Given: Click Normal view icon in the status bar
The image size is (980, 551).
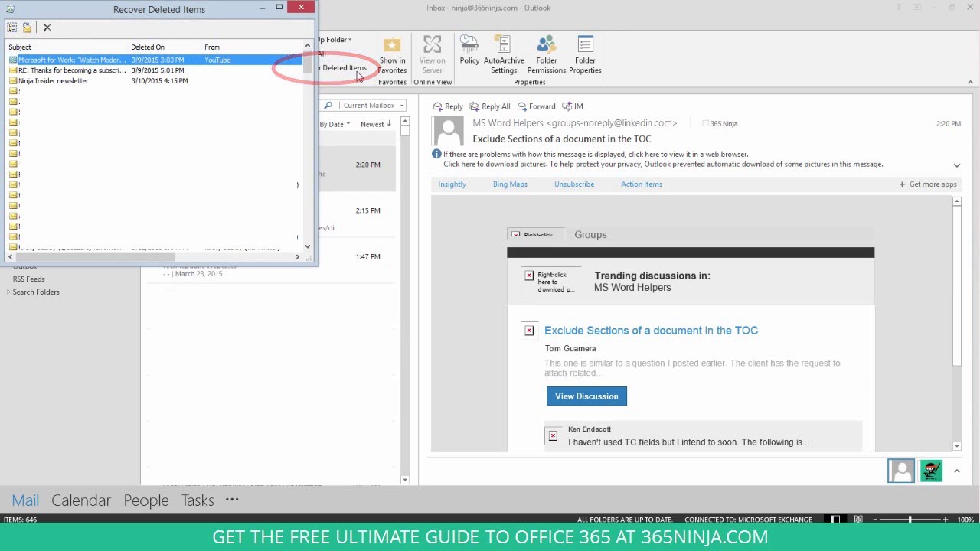Looking at the screenshot, I should click(836, 520).
